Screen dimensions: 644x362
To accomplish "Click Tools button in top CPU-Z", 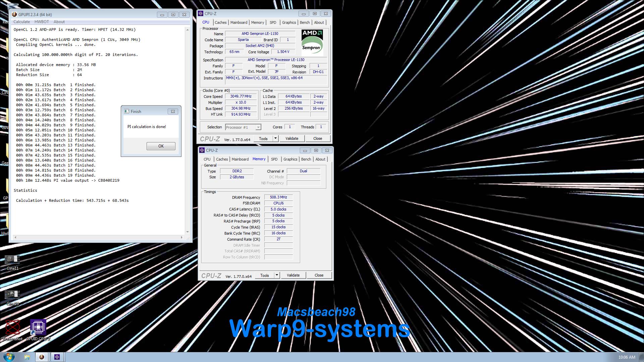I will [263, 138].
